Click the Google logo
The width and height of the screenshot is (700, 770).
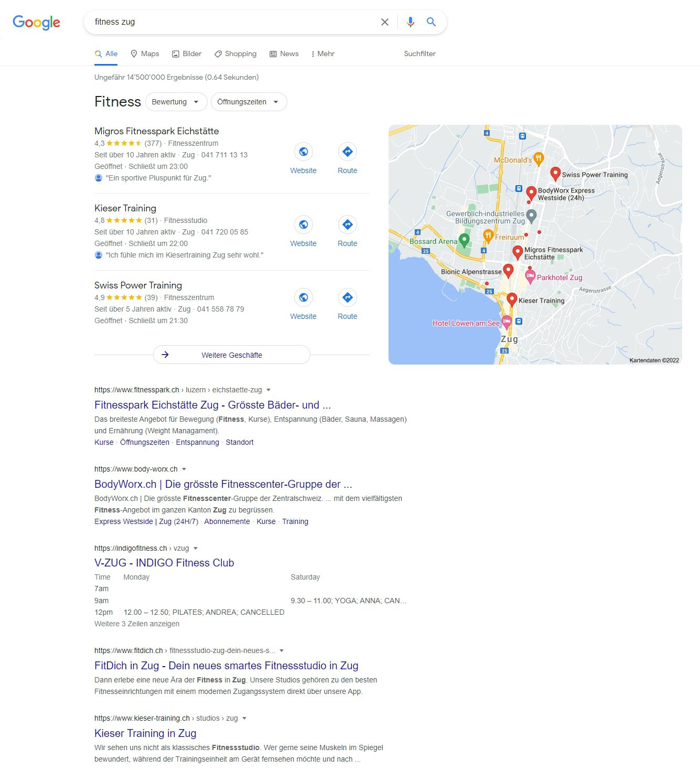coord(36,22)
